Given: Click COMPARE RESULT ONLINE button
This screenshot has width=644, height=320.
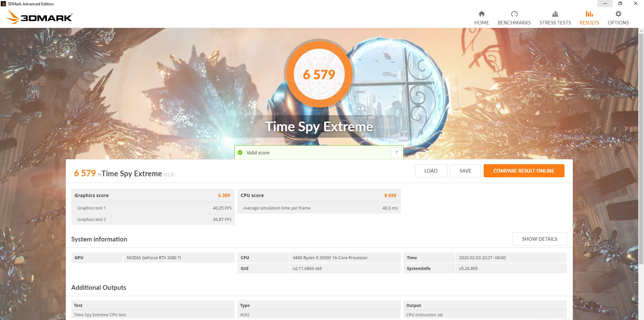Looking at the screenshot, I should pyautogui.click(x=524, y=171).
